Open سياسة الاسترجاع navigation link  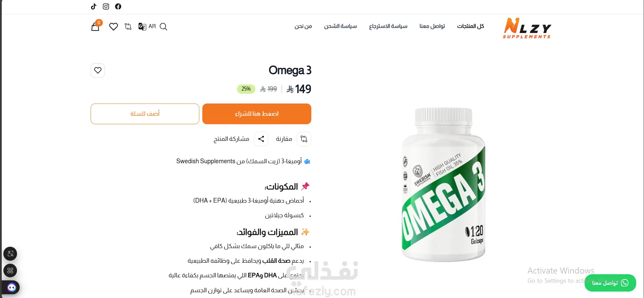pyautogui.click(x=388, y=26)
